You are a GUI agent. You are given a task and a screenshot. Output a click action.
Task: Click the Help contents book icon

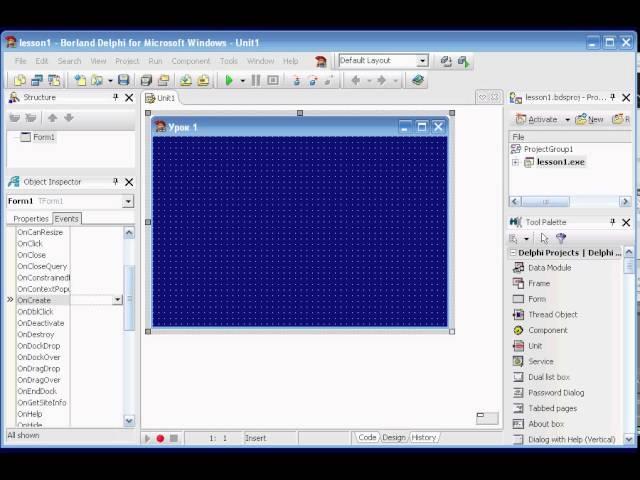418,80
